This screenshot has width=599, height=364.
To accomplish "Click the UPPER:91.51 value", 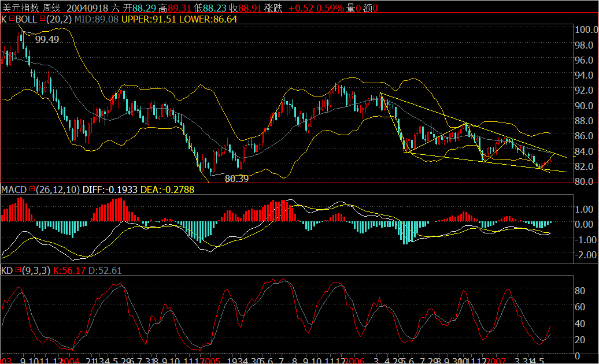I will pos(149,19).
